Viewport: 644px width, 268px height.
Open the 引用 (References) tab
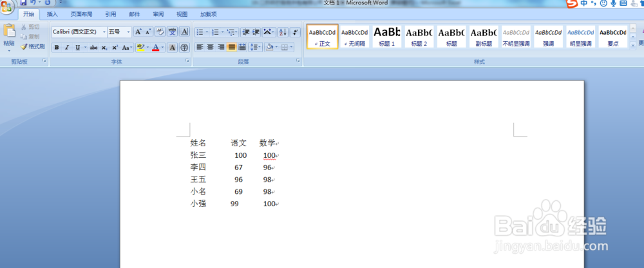tap(111, 14)
